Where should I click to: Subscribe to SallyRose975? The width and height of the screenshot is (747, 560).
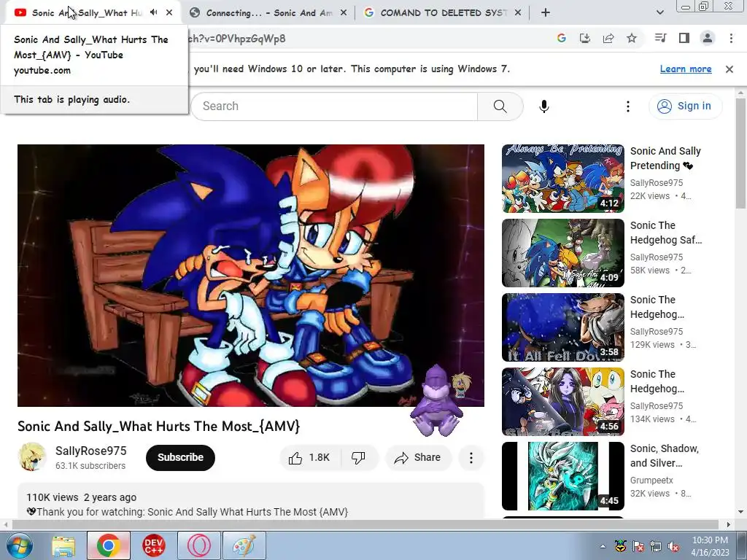180,457
